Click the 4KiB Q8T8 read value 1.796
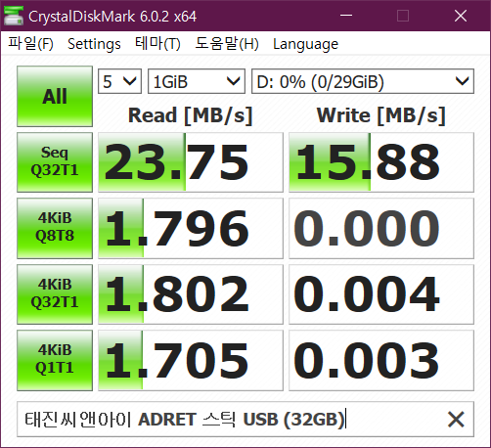Screen dimensions: 491x448 point(191,228)
